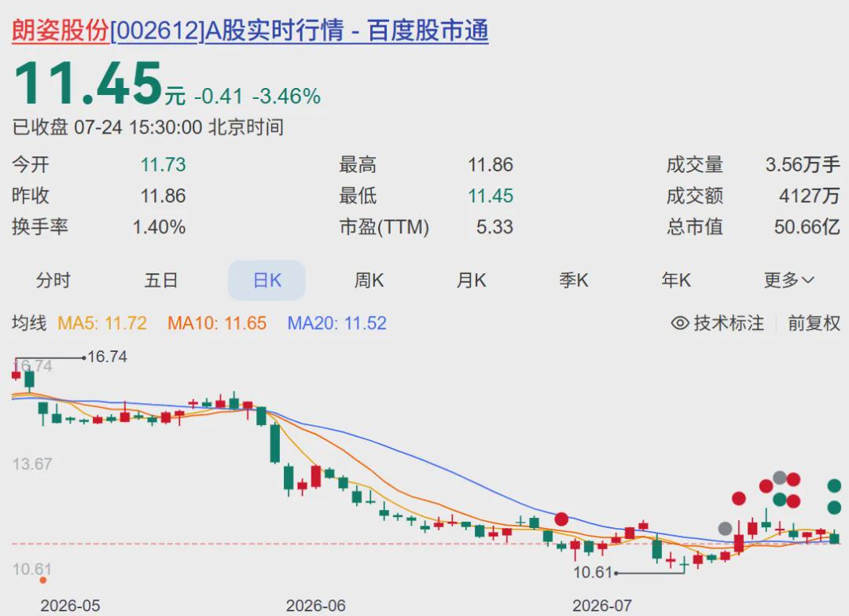Click the upper green marker at chart's right edge

click(834, 486)
